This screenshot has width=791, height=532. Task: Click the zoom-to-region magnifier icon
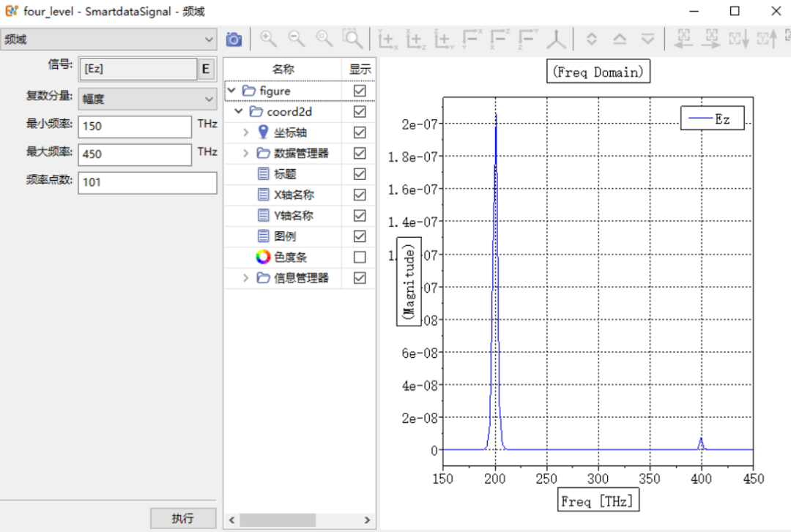(352, 39)
